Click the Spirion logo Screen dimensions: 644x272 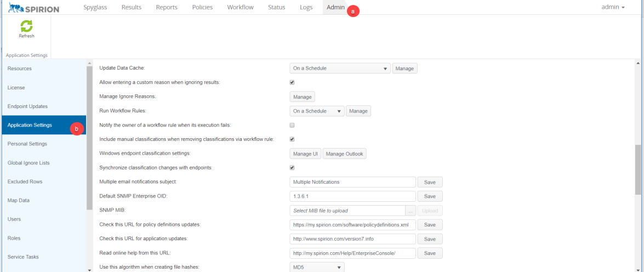pos(34,8)
